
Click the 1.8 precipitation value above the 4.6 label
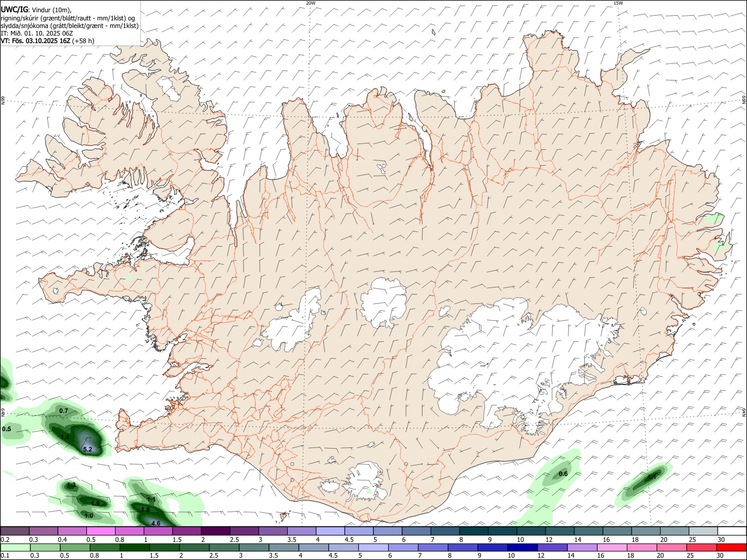coord(145,509)
